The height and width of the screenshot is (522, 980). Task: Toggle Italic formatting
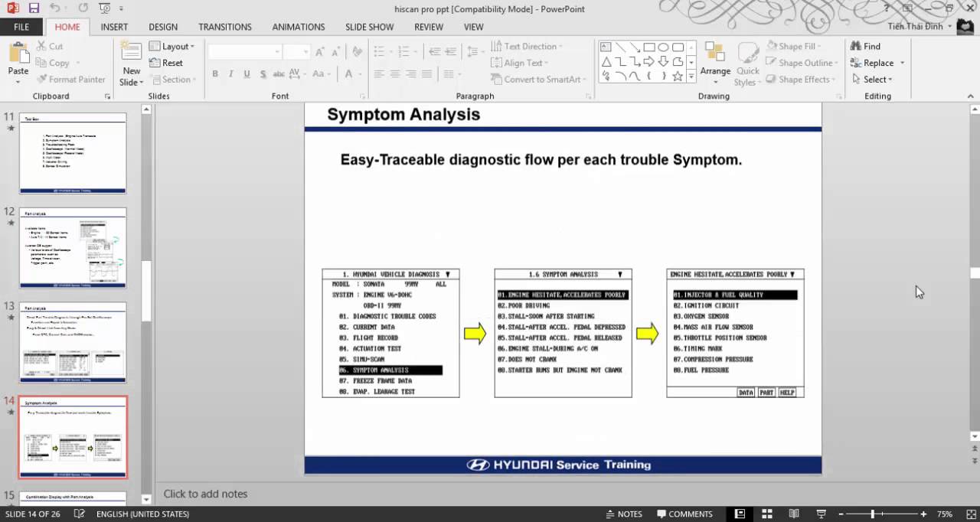pos(231,74)
